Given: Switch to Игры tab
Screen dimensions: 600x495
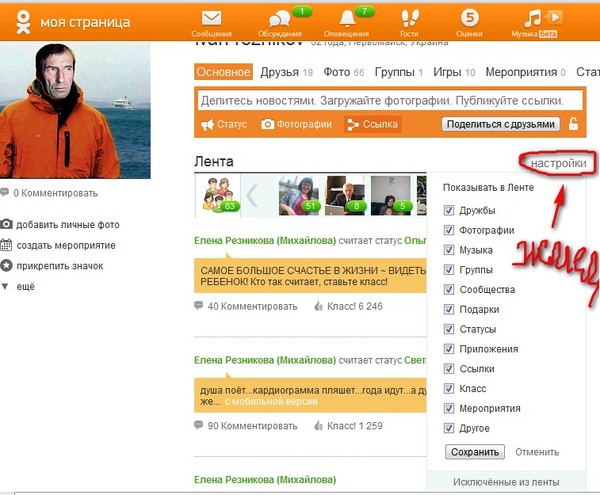Looking at the screenshot, I should click(454, 72).
